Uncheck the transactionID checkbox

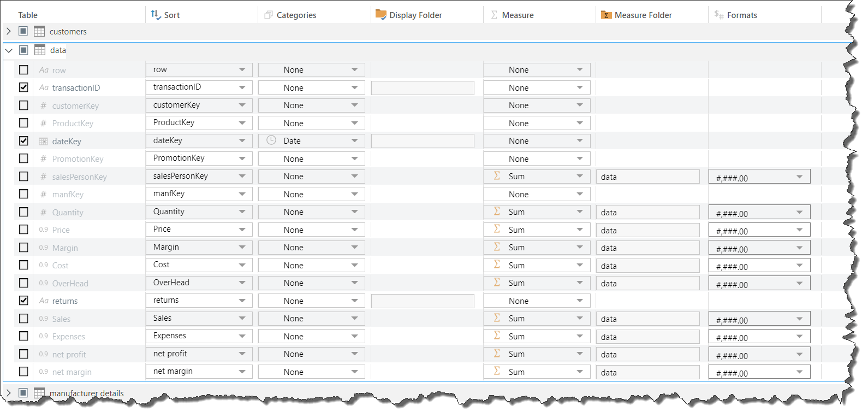[x=23, y=87]
